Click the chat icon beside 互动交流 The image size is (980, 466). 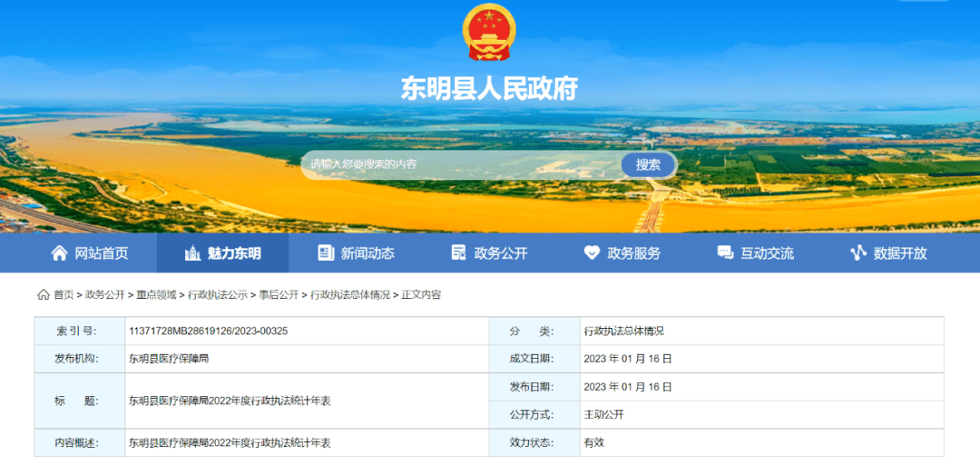pos(725,253)
